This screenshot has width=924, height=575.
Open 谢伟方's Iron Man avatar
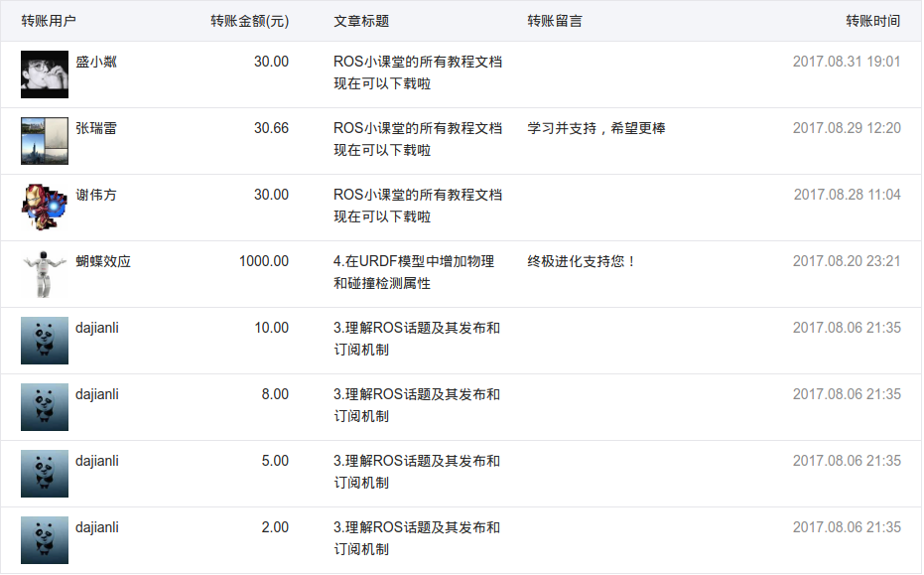click(45, 208)
